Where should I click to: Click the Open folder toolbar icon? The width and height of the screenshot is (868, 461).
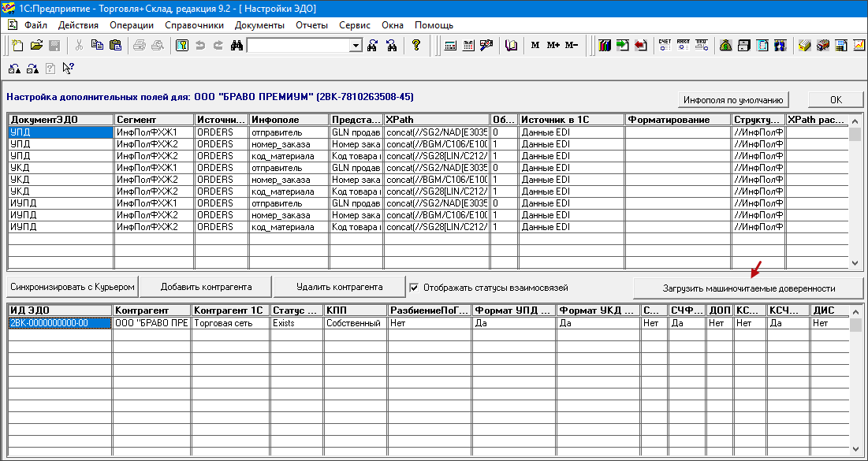(x=36, y=46)
